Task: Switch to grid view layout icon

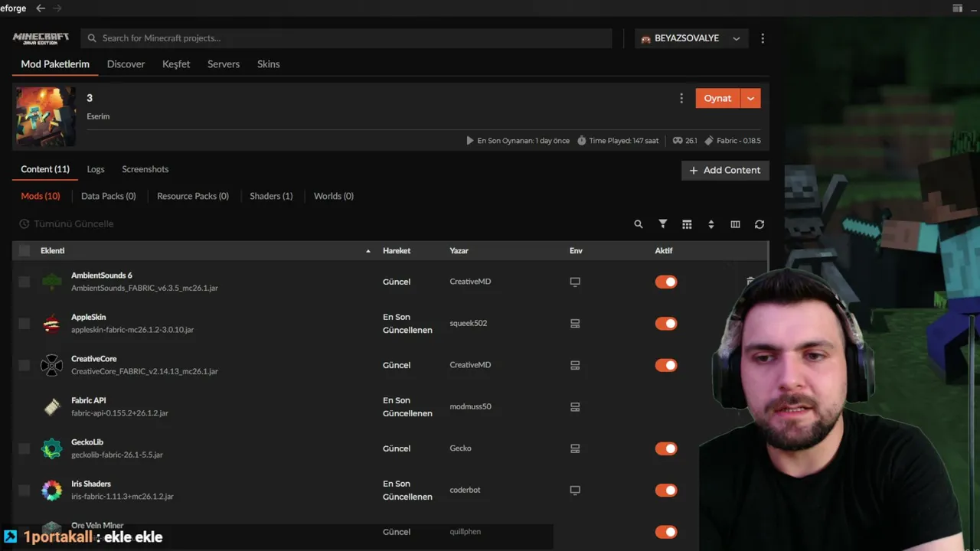Action: [687, 224]
